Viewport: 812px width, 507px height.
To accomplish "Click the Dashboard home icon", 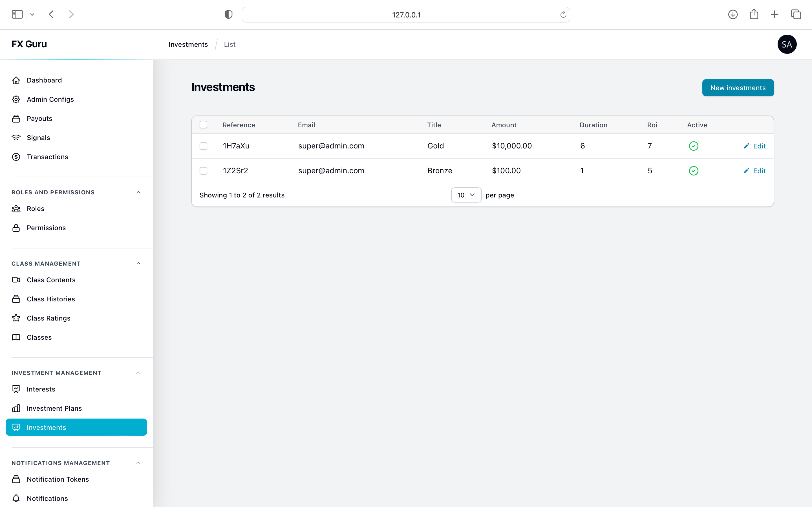I will click(x=16, y=80).
